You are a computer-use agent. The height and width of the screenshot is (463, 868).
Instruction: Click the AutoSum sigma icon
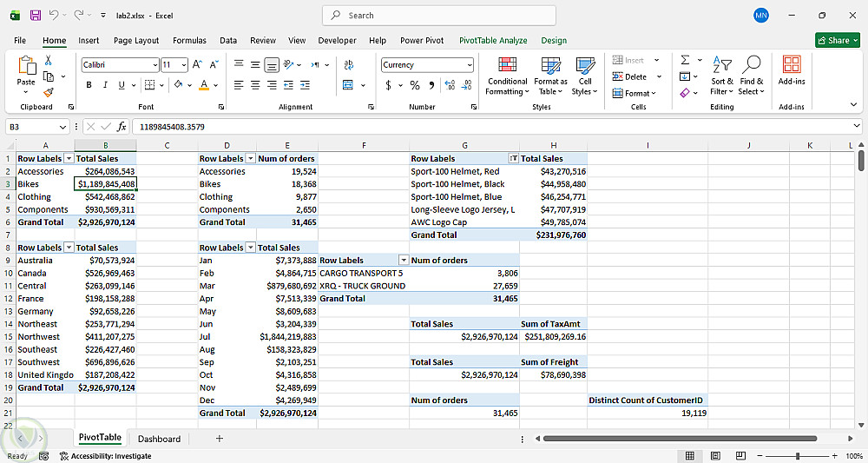(686, 60)
